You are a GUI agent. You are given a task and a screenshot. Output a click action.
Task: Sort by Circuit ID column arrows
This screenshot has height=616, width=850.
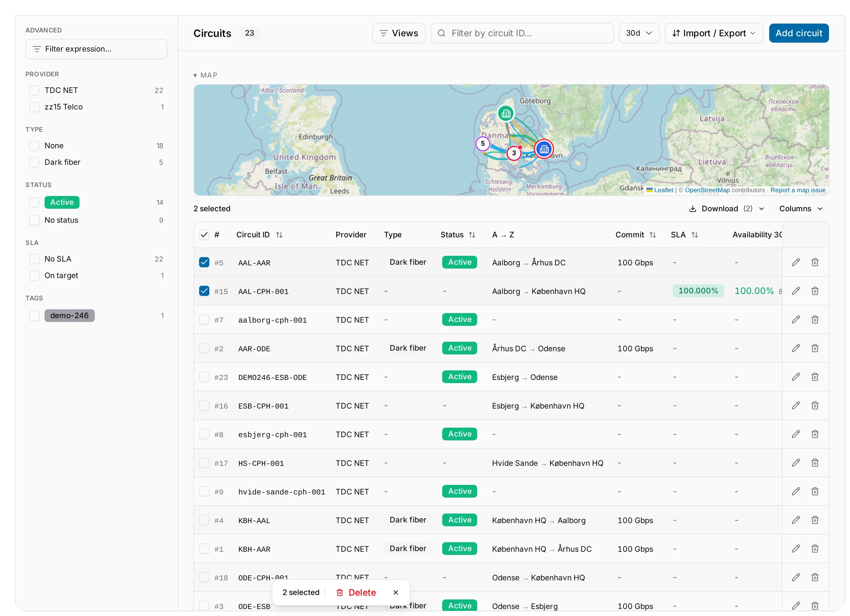tap(279, 235)
